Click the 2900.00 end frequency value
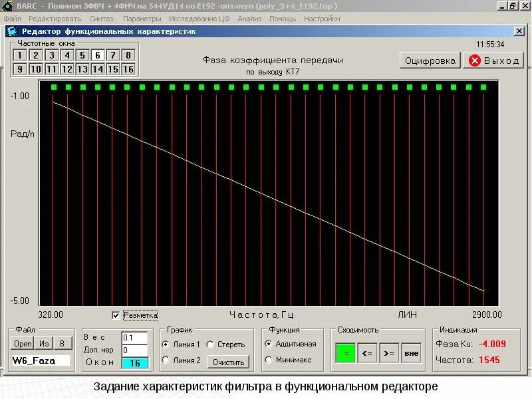Viewport: 532px width, 399px height. pyautogui.click(x=487, y=315)
